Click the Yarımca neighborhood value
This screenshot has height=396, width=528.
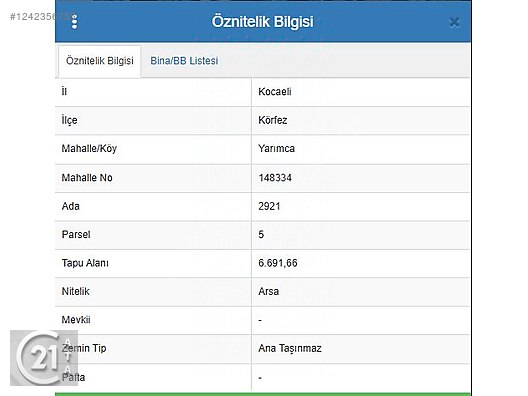click(276, 148)
